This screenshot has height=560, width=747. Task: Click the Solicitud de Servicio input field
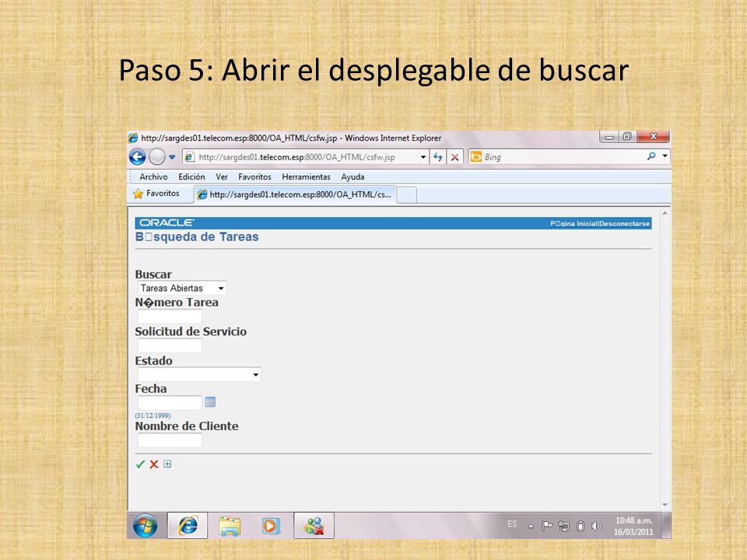tap(170, 345)
